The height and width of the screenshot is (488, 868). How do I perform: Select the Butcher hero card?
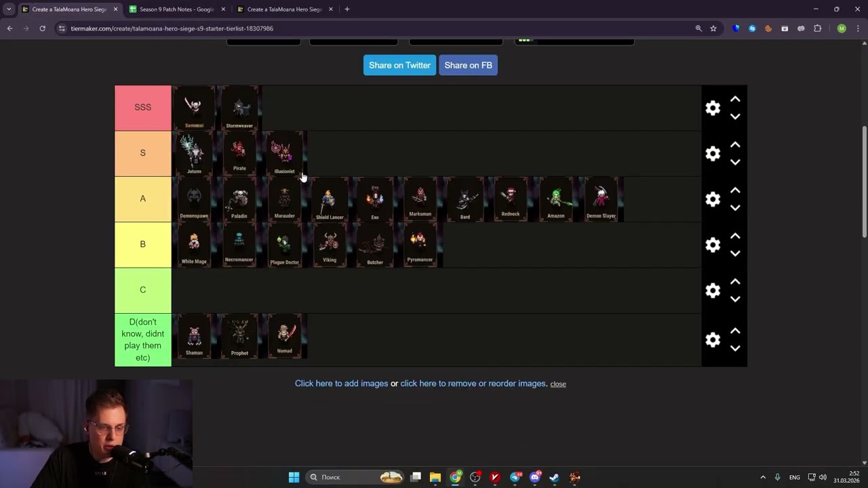375,245
